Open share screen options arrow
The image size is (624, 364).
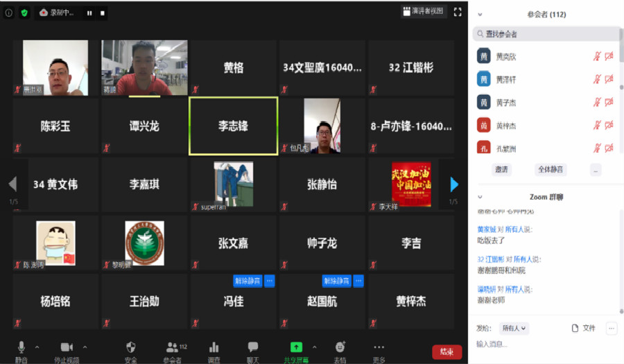tap(314, 347)
